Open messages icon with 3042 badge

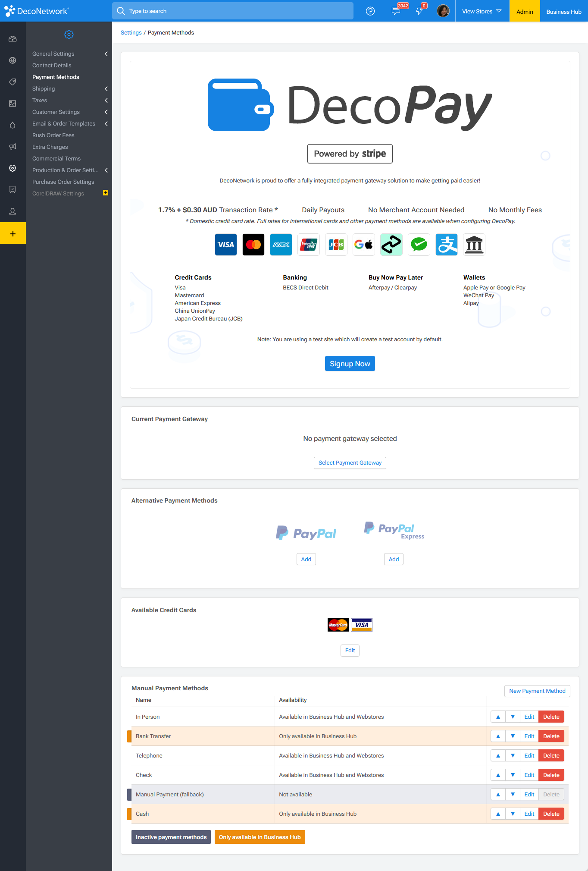396,11
